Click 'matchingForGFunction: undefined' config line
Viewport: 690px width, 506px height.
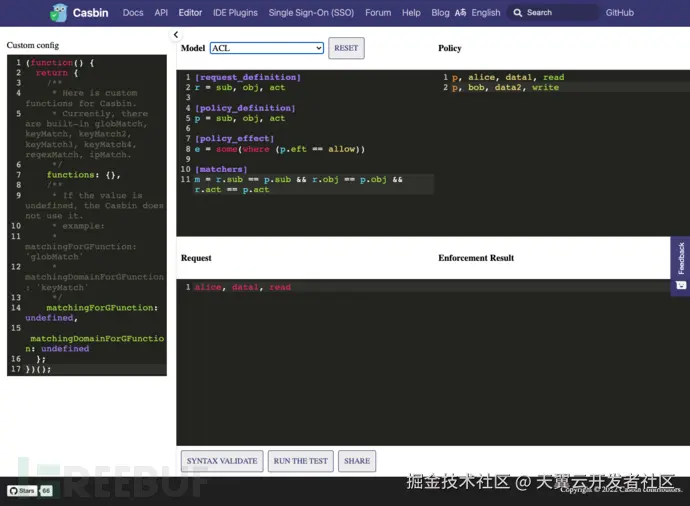[91, 312]
